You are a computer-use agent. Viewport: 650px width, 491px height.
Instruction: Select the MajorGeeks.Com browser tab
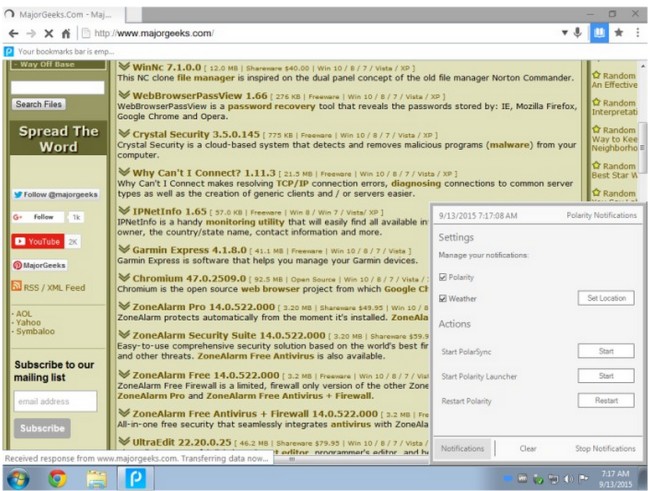click(x=64, y=15)
